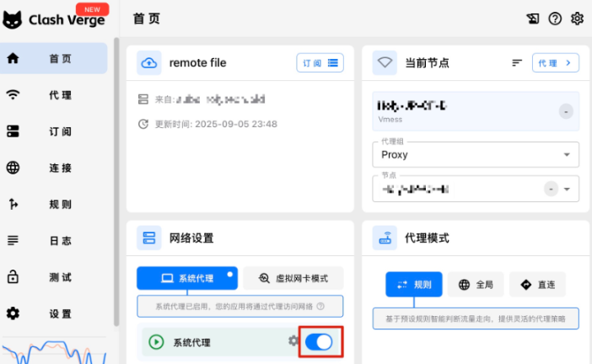Click the green system proxy play icon
Image resolution: width=592 pixels, height=364 pixels.
pyautogui.click(x=156, y=342)
